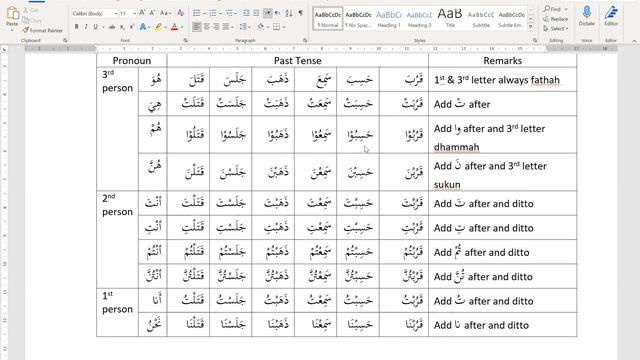Click the Increase Font Size icon
This screenshot has width=640, height=360.
[142, 13]
